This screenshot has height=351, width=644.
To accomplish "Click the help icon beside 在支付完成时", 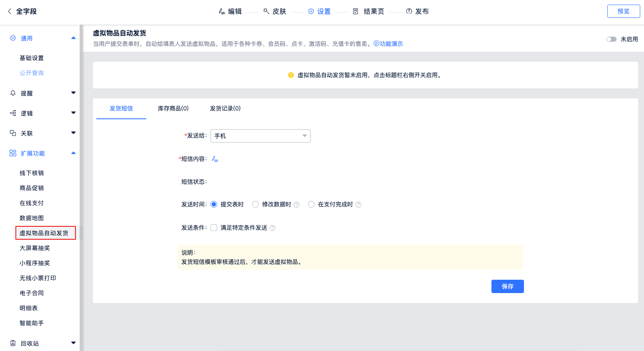I will point(358,205).
